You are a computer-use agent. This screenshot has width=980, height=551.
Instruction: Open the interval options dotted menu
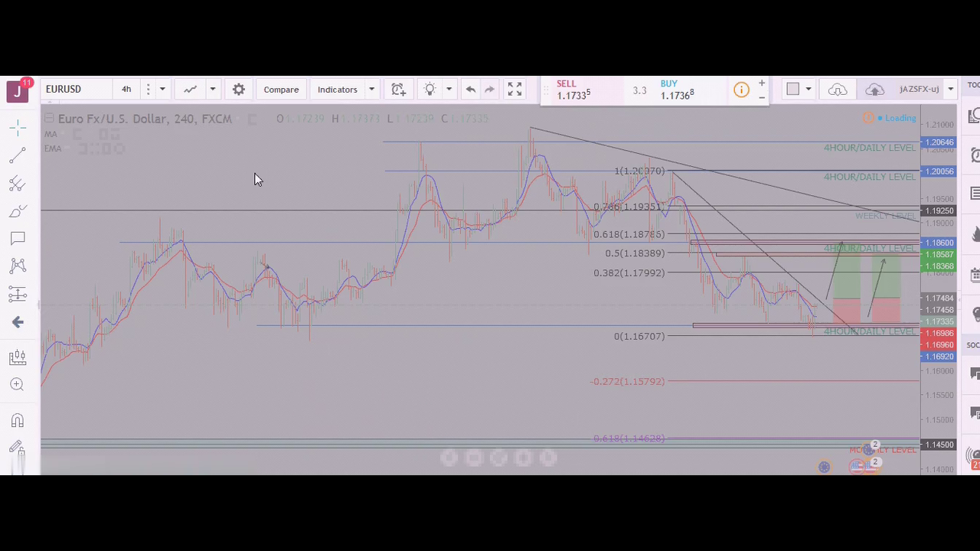coord(148,90)
